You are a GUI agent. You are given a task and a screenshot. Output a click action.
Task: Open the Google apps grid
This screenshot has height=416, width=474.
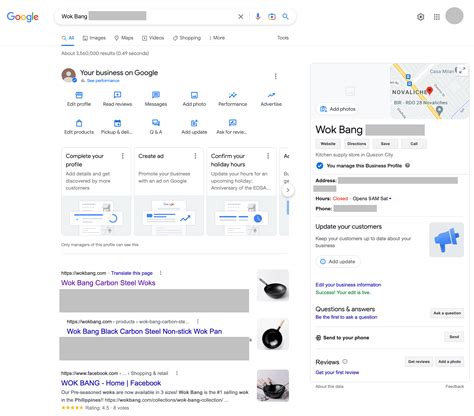pos(437,17)
